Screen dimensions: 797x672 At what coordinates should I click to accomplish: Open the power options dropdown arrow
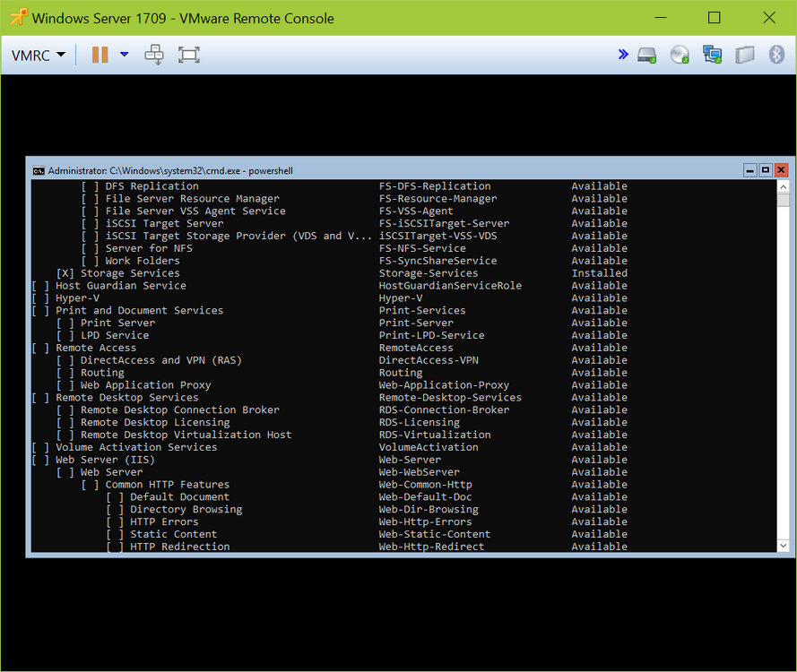click(x=125, y=55)
